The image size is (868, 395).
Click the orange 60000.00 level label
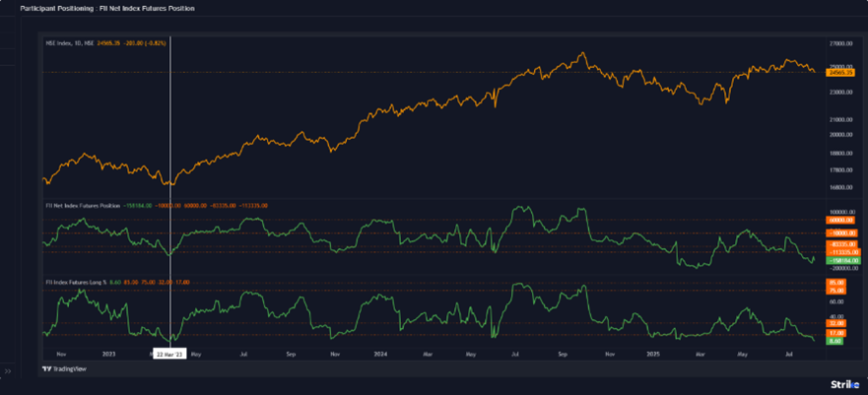coord(840,220)
